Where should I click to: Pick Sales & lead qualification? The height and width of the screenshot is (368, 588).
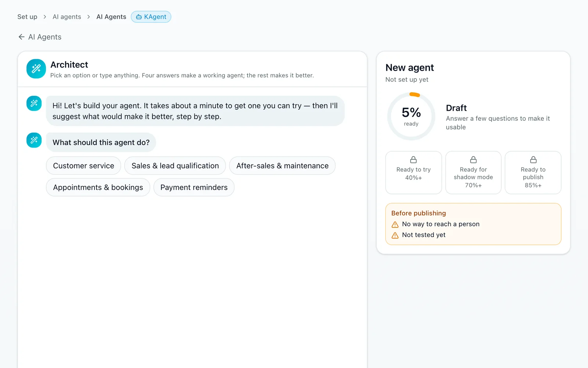click(175, 166)
